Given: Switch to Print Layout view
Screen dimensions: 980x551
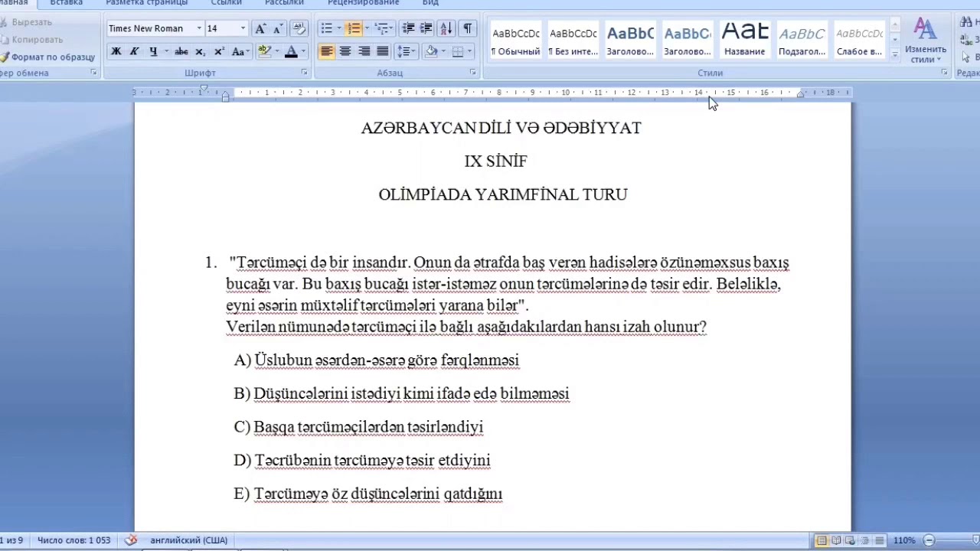Looking at the screenshot, I should [x=822, y=540].
